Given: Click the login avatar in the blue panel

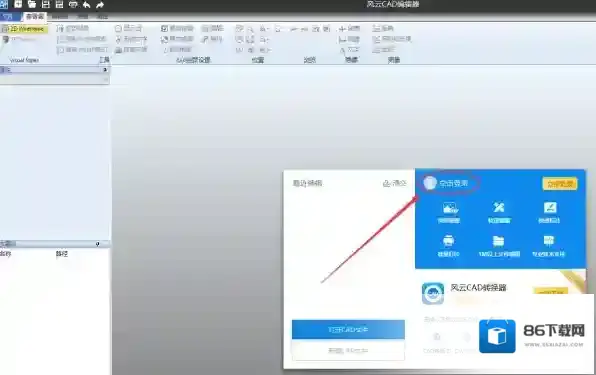Looking at the screenshot, I should (430, 183).
